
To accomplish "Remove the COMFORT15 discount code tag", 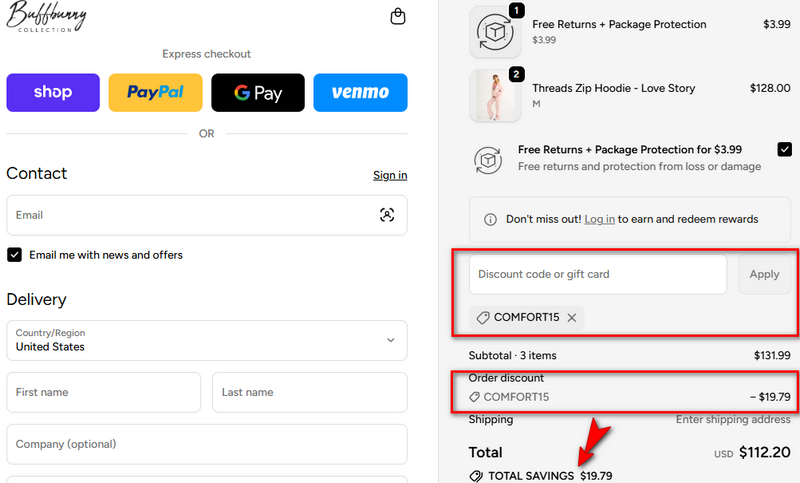I will [x=572, y=318].
